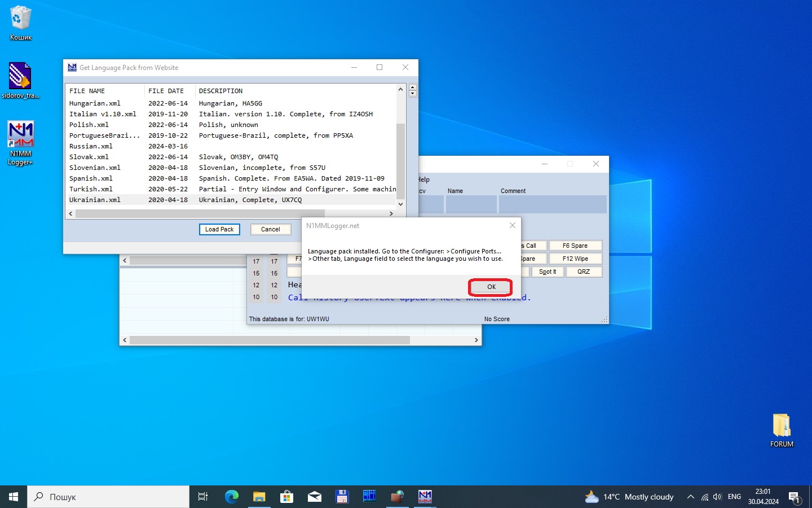Click the Comment input field
812x508 pixels.
pos(553,204)
